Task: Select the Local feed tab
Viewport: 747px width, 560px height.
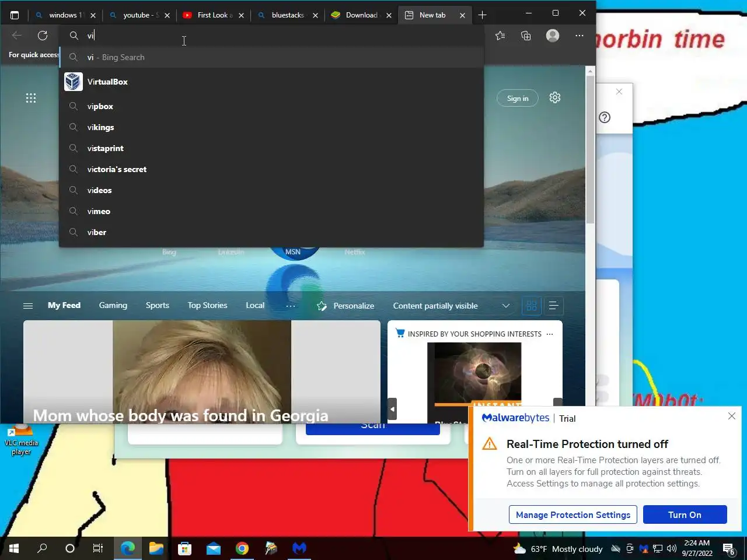Action: point(255,305)
